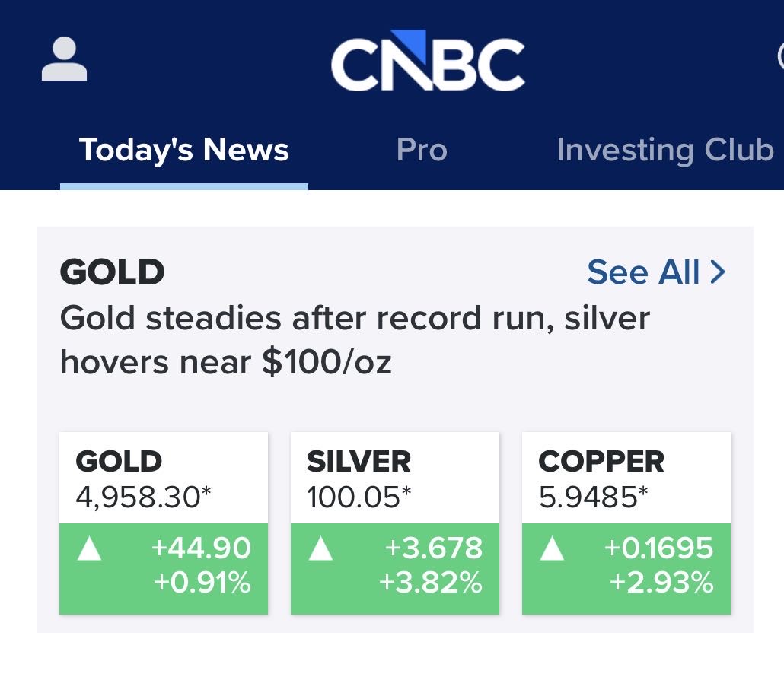Image resolution: width=784 pixels, height=680 pixels.
Task: Tap the CNBC logo
Action: [428, 61]
